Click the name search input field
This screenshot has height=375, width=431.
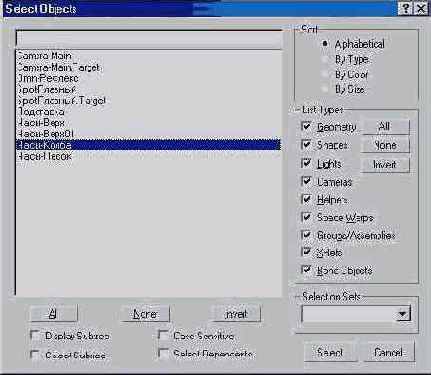coord(149,40)
